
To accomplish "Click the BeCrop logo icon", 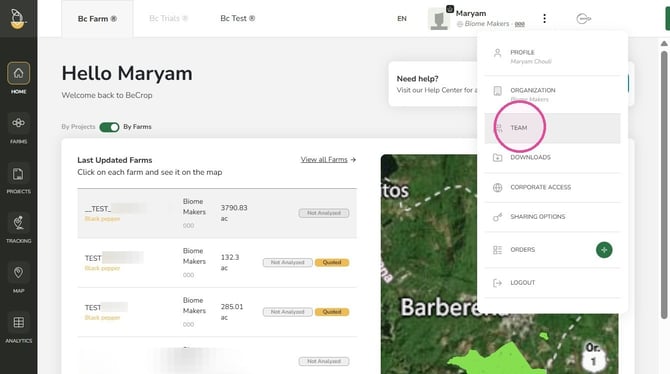I will click(18, 19).
